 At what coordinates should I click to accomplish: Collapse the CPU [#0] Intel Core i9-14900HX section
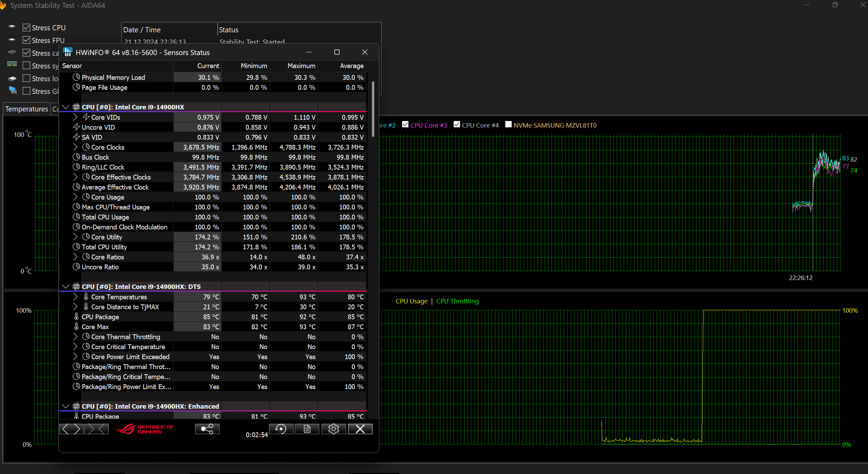click(x=66, y=107)
